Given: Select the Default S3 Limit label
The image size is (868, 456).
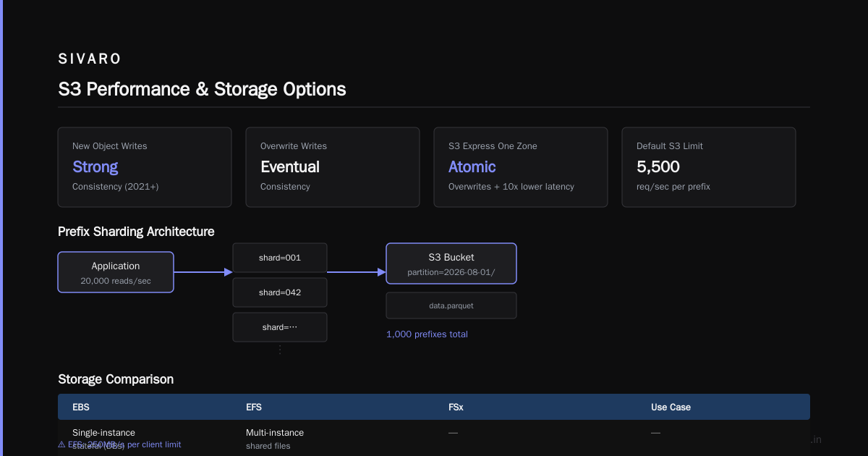Looking at the screenshot, I should [669, 146].
